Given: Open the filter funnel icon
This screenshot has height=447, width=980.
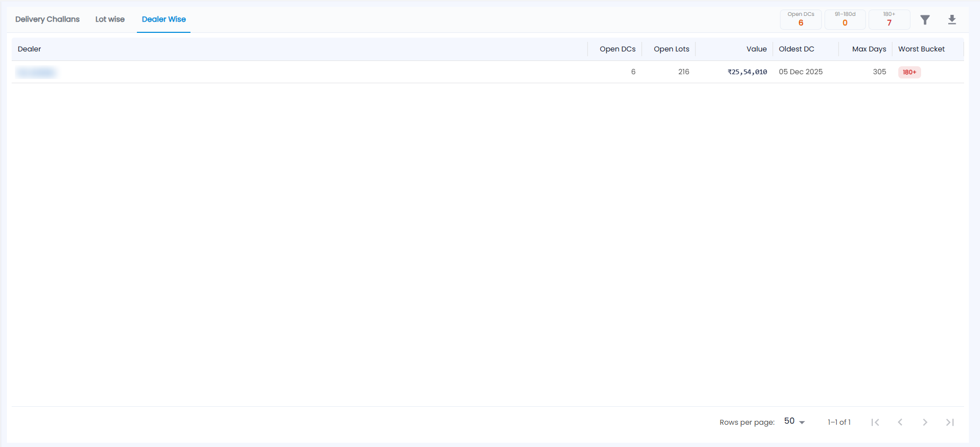Looking at the screenshot, I should coord(925,20).
